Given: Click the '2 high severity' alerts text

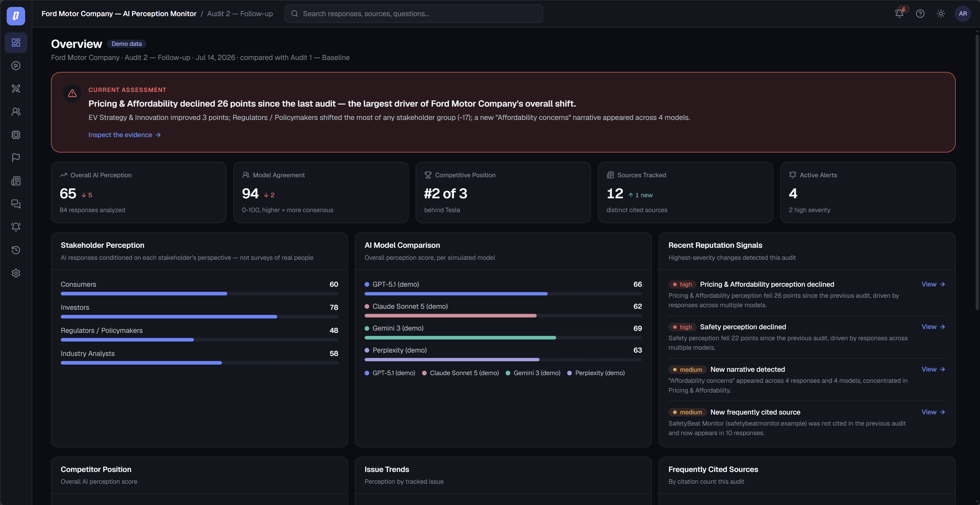Looking at the screenshot, I should [809, 210].
